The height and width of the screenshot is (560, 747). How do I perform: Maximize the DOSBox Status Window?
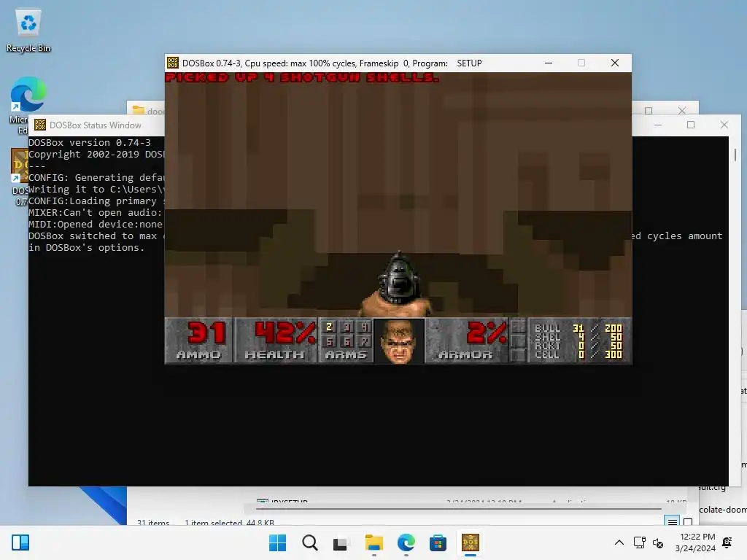(x=691, y=125)
